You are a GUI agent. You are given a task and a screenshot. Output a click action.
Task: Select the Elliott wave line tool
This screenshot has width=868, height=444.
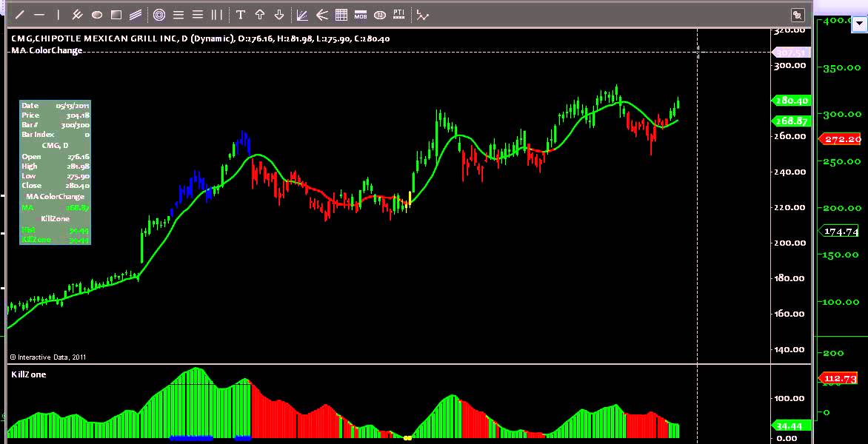tap(422, 16)
